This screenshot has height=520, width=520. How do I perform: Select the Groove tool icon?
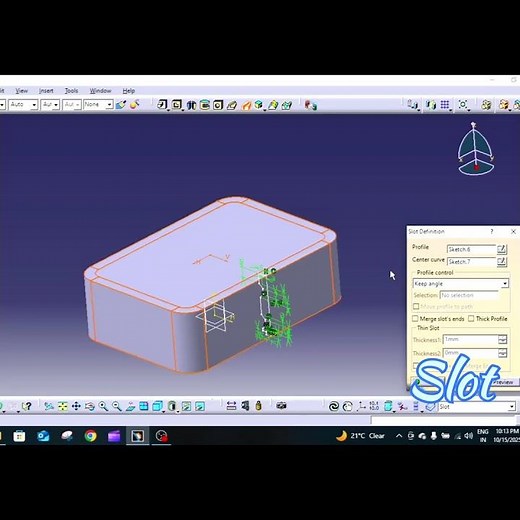(204, 105)
